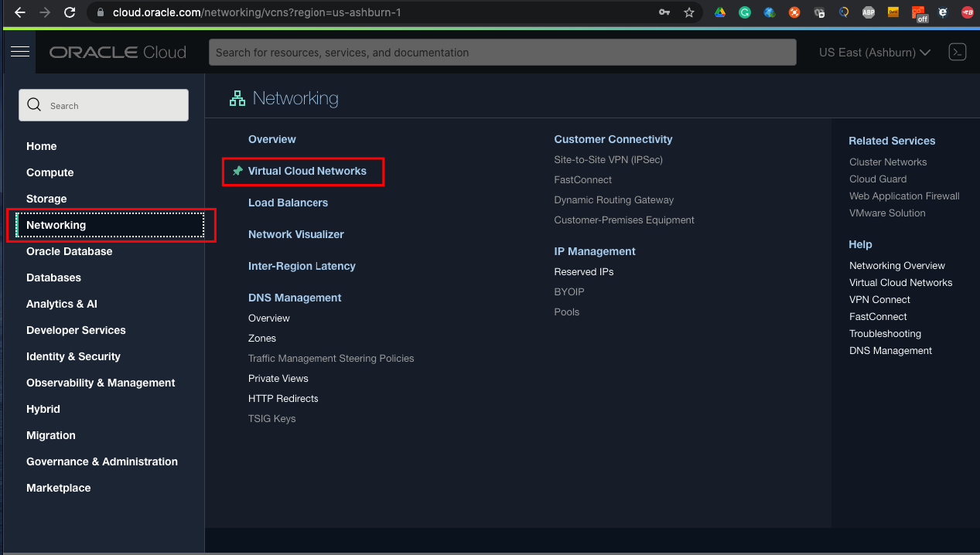Viewport: 980px width, 555px height.
Task: Open the Private Views link
Action: click(x=278, y=379)
